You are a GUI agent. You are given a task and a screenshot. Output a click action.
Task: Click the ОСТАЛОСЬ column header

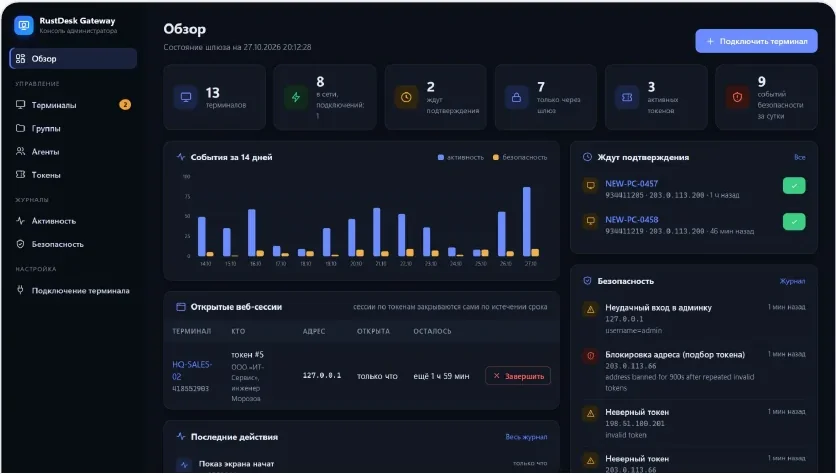[432, 331]
